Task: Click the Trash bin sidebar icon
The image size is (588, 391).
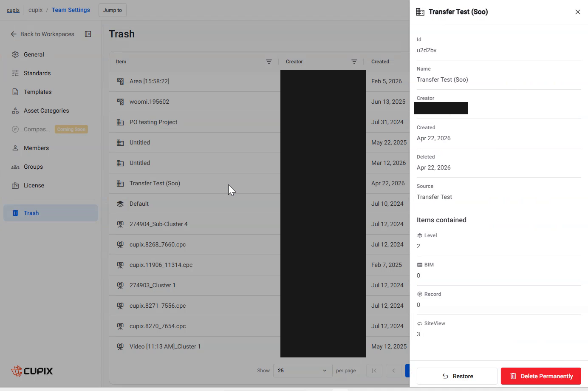Action: [x=15, y=213]
